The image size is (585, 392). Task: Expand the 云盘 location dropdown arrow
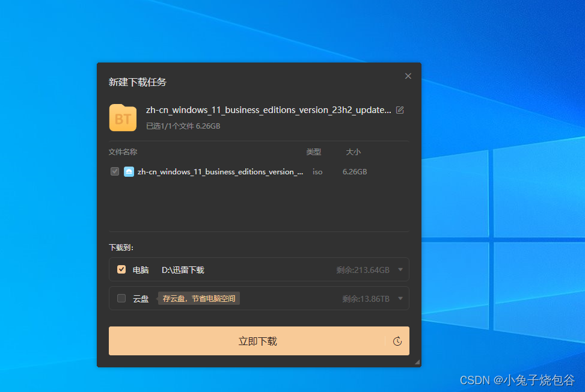[x=400, y=298]
